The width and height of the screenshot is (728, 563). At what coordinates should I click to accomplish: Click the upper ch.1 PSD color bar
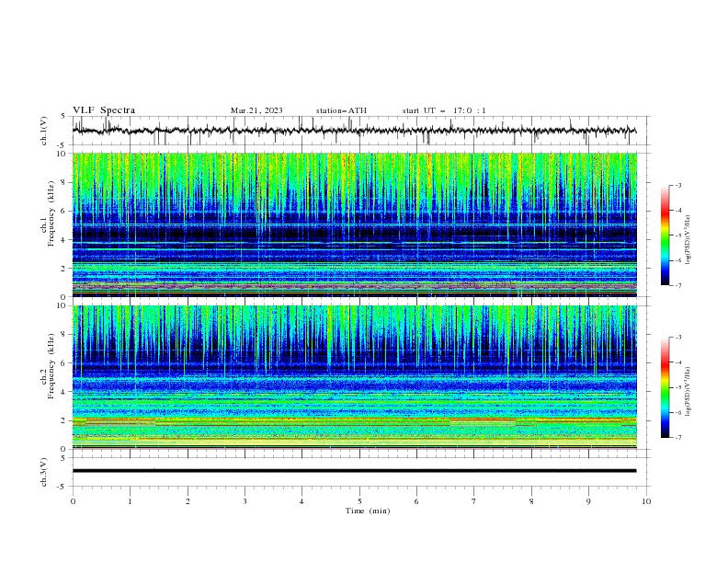tap(665, 236)
